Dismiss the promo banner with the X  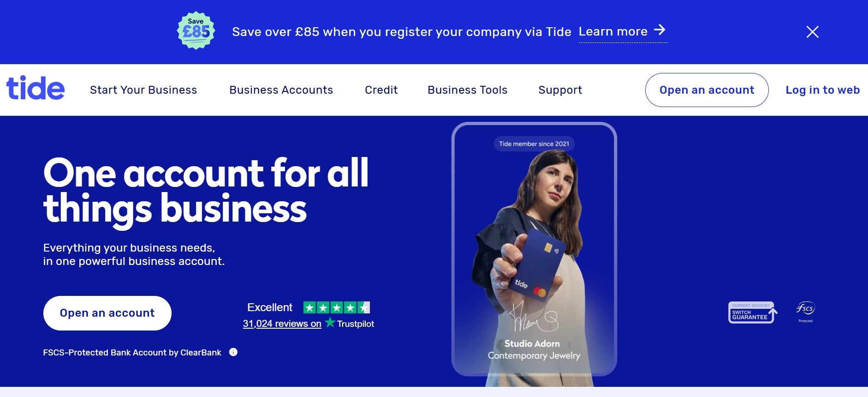[x=812, y=32]
